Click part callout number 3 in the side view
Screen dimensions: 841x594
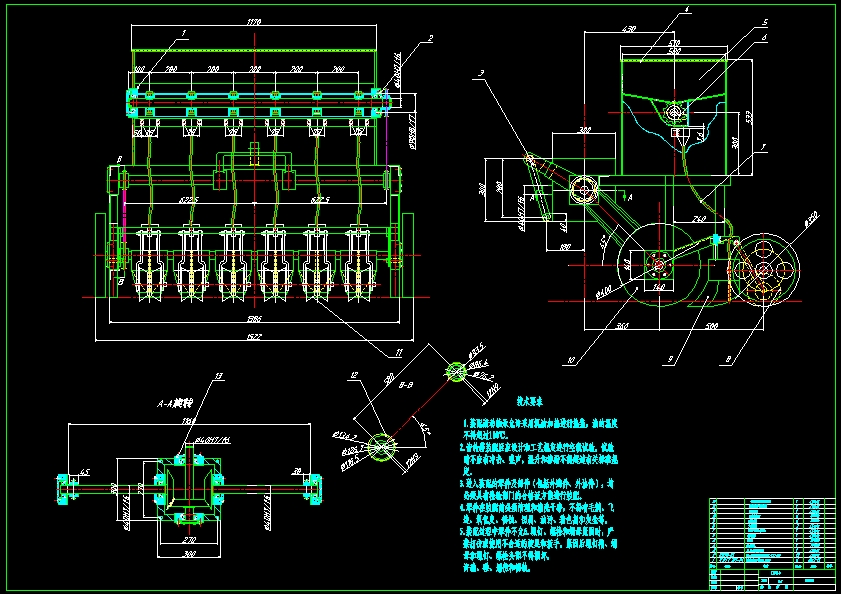point(482,73)
